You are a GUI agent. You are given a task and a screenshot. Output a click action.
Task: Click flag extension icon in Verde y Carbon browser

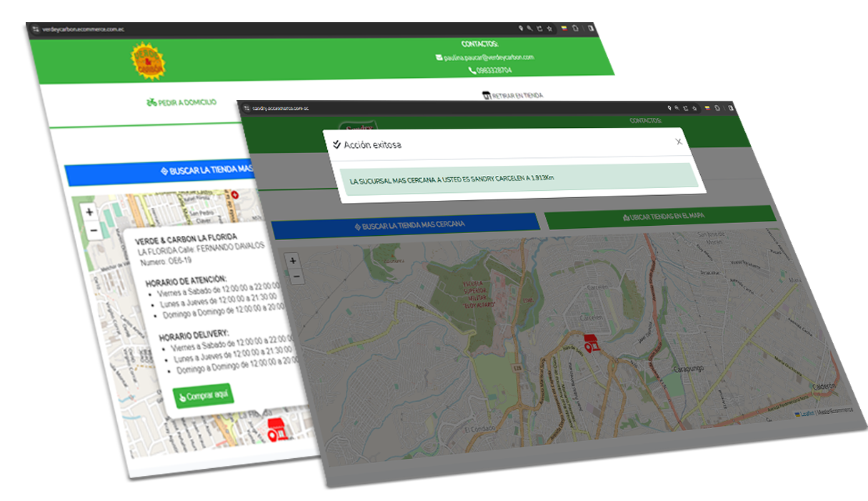click(x=564, y=29)
